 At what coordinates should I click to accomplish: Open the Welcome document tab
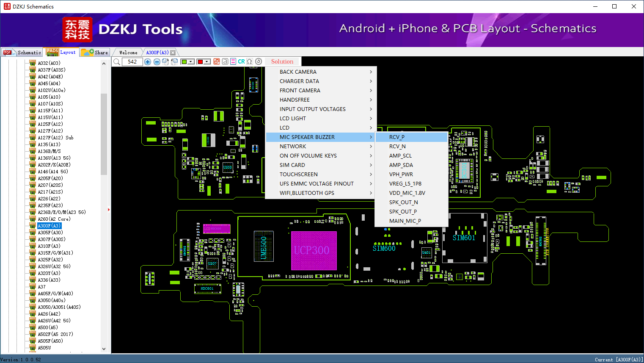128,53
